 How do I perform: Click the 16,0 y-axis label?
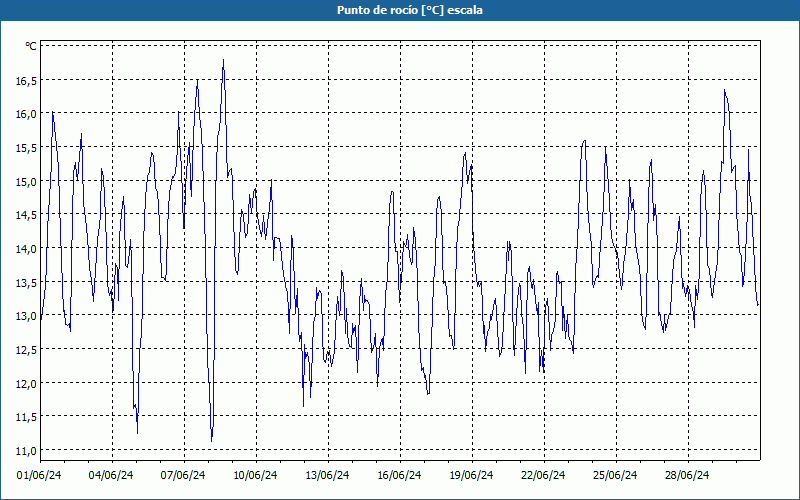click(27, 114)
